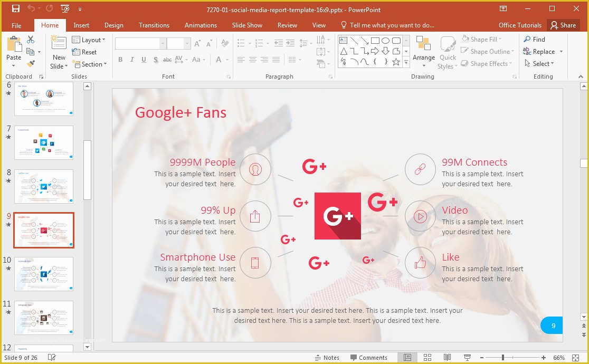The image size is (589, 364).
Task: Click the Arrange icon
Action: [x=424, y=44]
